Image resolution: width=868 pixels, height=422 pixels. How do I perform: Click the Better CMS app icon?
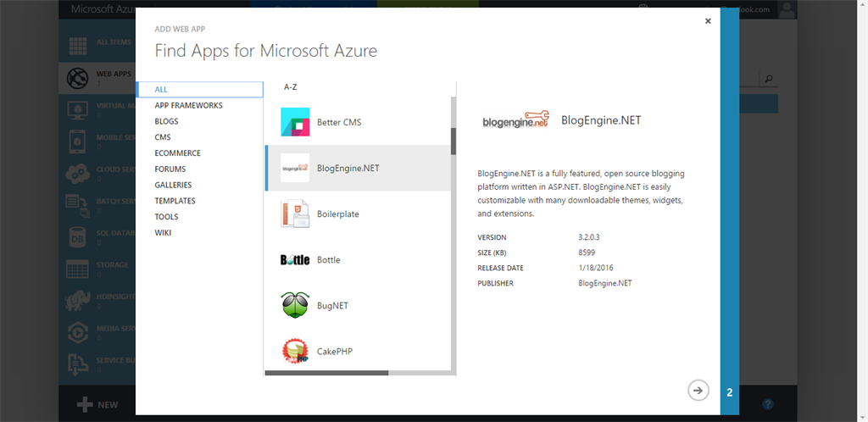[295, 122]
